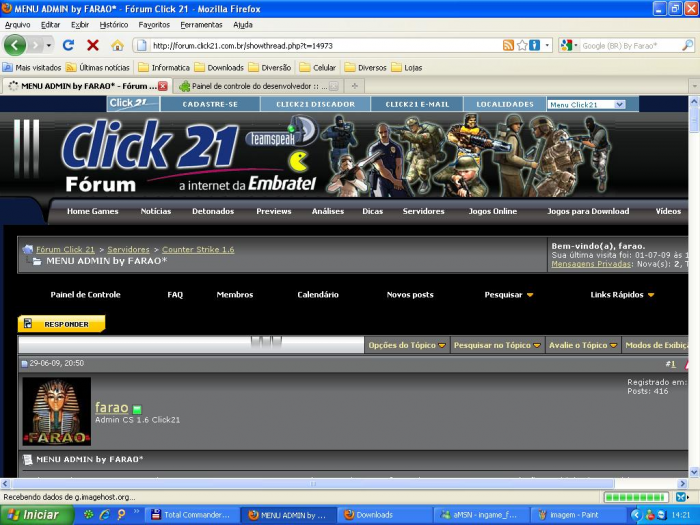
Task: Open the Lojas bookmarks folder
Action: [407, 67]
